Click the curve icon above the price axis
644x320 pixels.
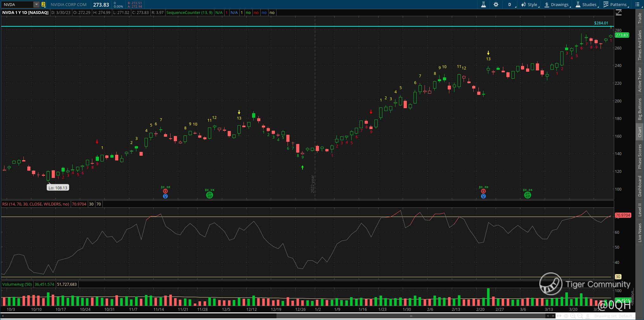[x=619, y=13]
